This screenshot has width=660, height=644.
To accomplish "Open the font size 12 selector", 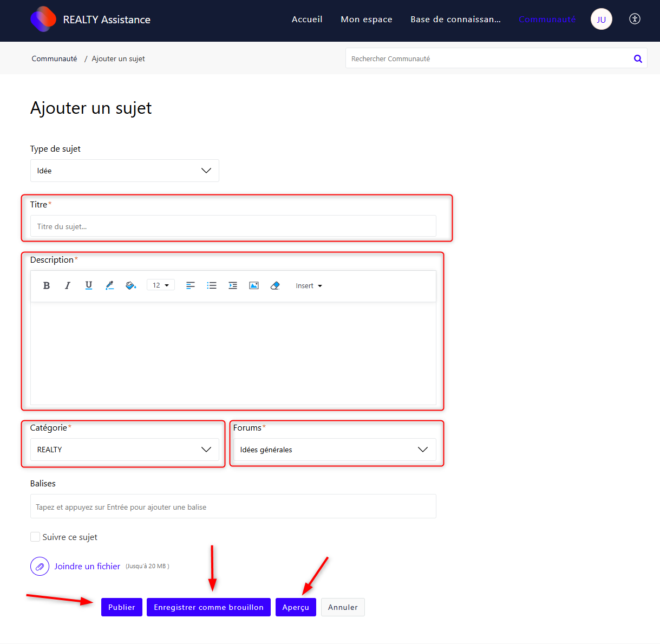I will pyautogui.click(x=161, y=285).
